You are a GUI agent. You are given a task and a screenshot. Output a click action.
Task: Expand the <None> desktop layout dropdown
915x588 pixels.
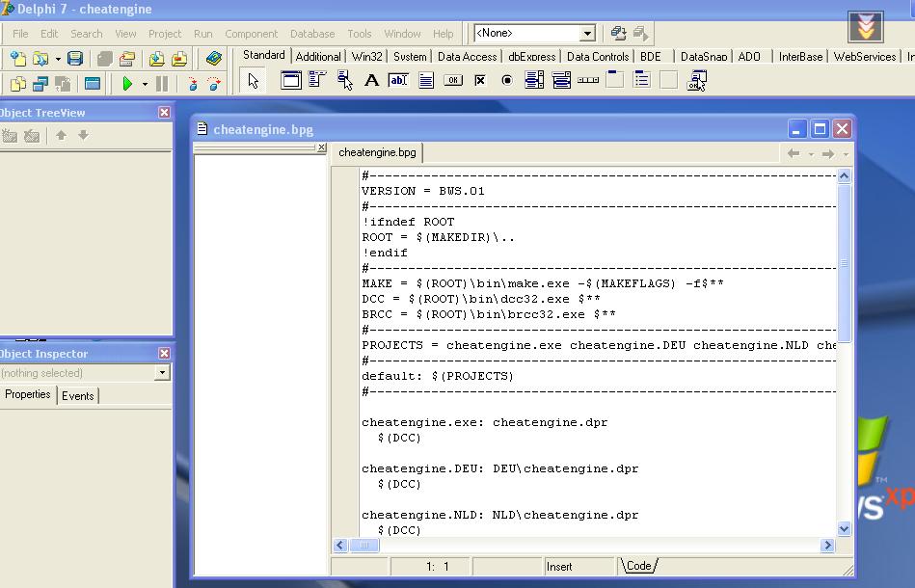click(x=587, y=34)
